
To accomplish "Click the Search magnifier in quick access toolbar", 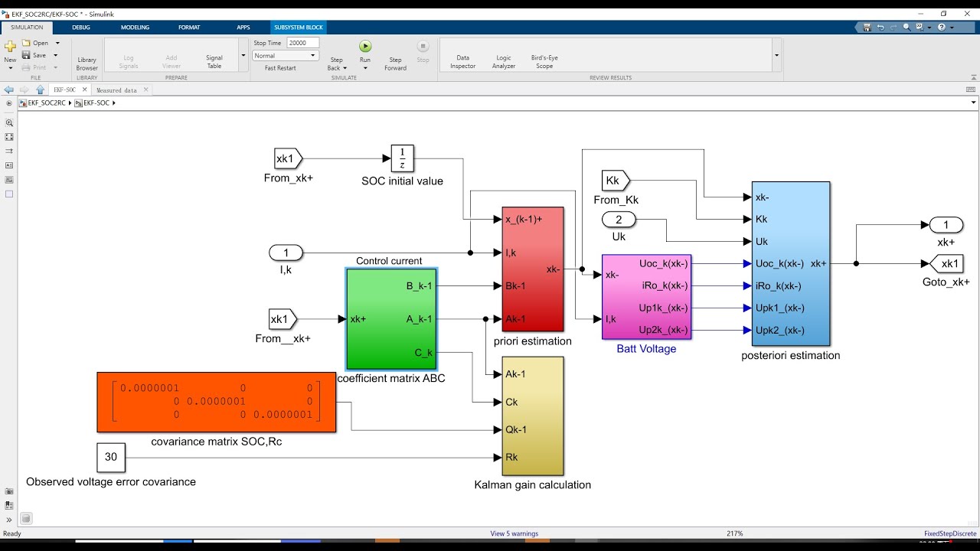I will [x=906, y=27].
